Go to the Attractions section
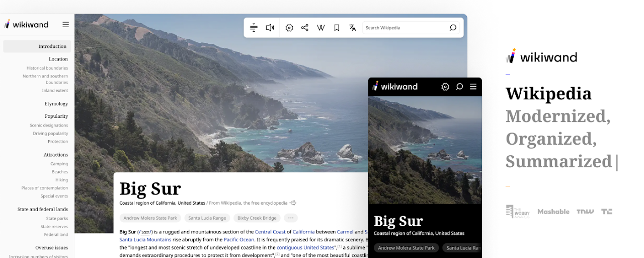 56,155
